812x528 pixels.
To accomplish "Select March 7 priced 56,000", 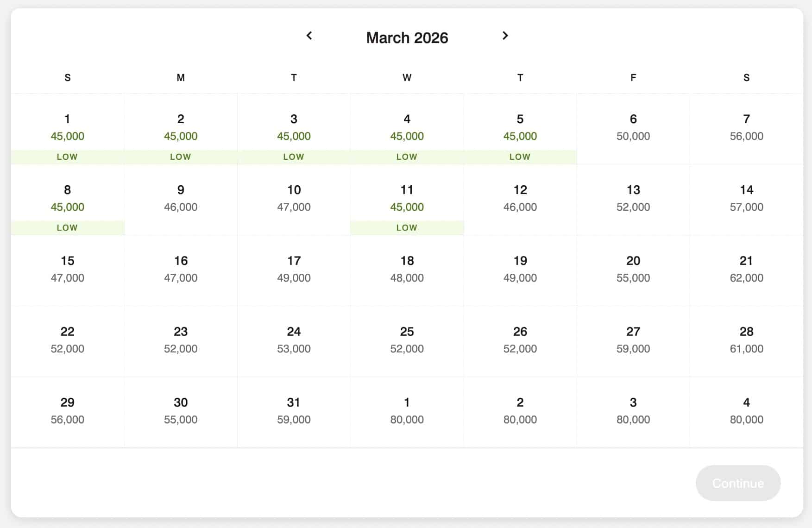I will [x=746, y=128].
